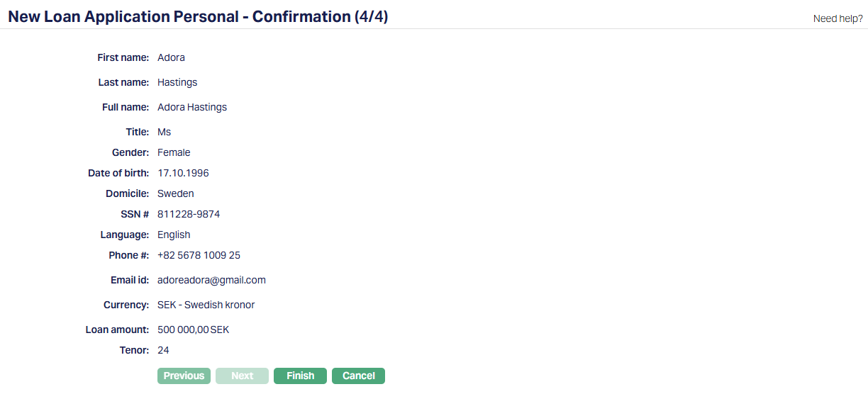Click the full name Adora Hastings
The width and height of the screenshot is (868, 394).
point(192,107)
